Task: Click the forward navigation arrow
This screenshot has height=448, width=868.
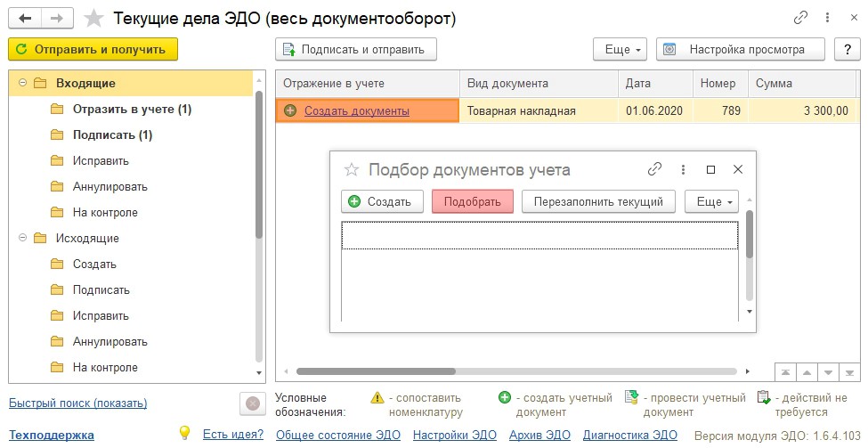Action: (56, 18)
